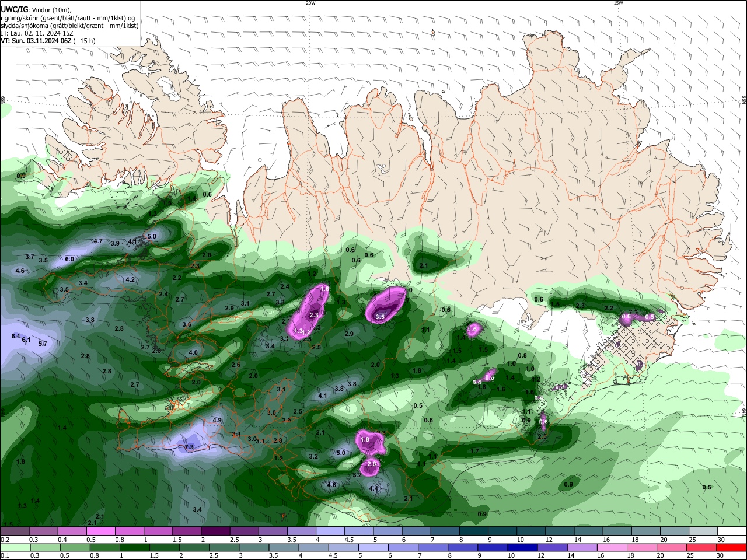Click the 'VT: Sun. 03.11.2024 06Z (+15 h)' line
This screenshot has width=747, height=560.
pyautogui.click(x=48, y=41)
